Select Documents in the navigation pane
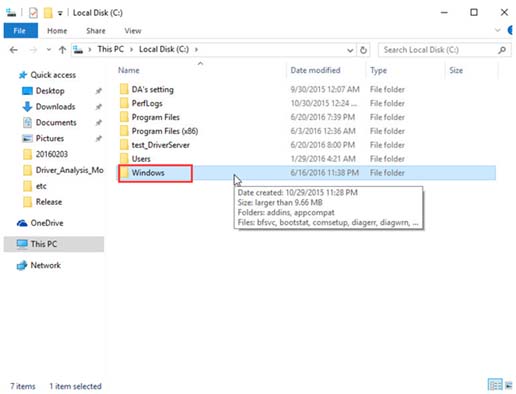This screenshot has width=516, height=394. pyautogui.click(x=56, y=123)
